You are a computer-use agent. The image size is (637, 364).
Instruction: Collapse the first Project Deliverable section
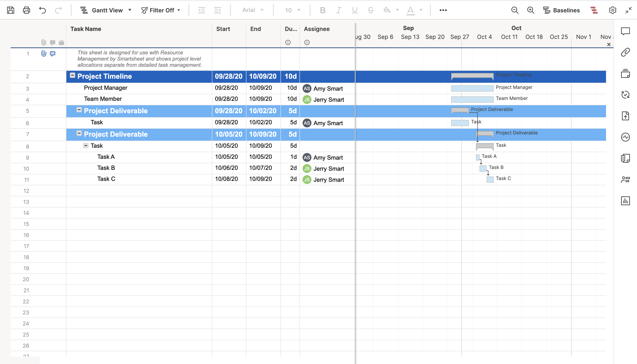[79, 110]
